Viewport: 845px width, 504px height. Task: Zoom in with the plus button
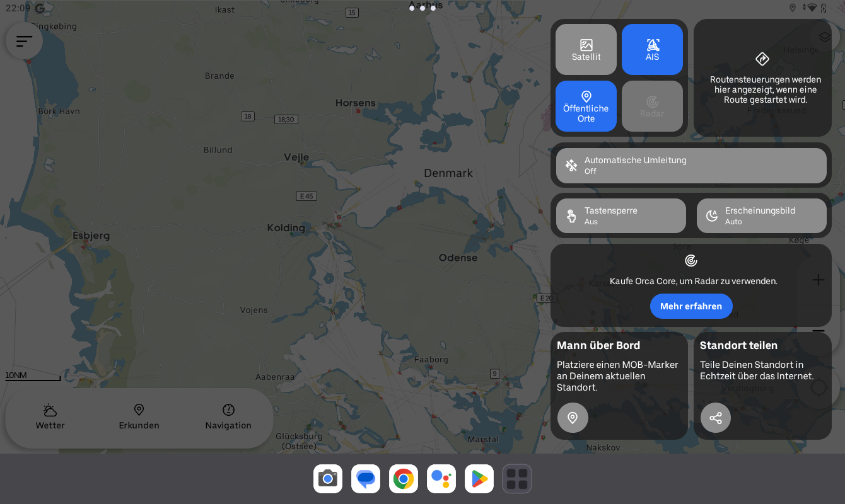818,280
